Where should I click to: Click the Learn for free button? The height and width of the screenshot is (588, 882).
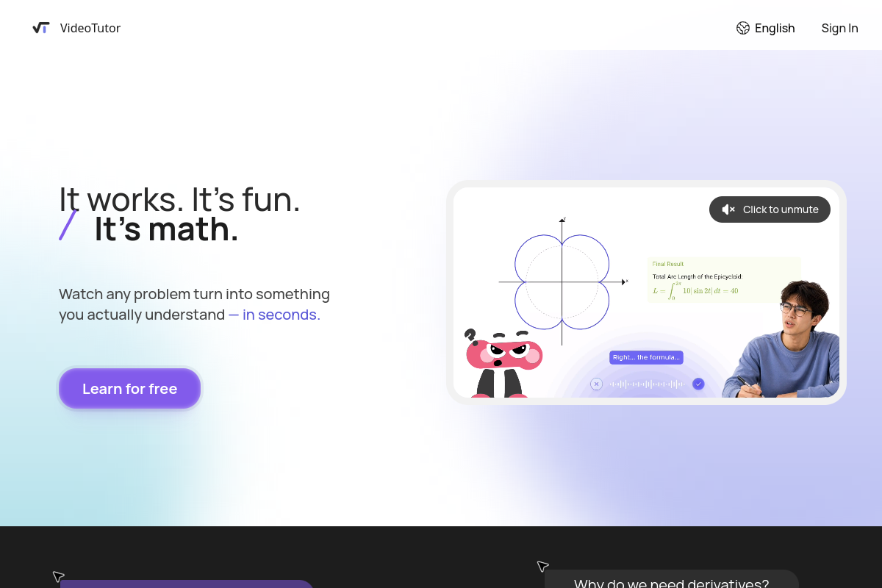(x=129, y=389)
